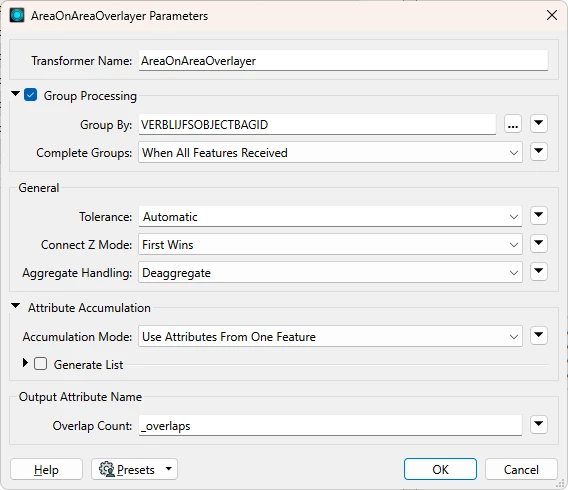This screenshot has height=490, width=568.
Task: Open the Accumulation Mode dropdown
Action: pyautogui.click(x=330, y=336)
